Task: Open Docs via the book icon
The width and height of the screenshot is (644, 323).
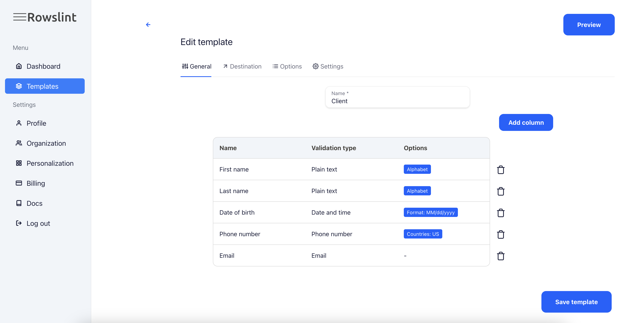Action: click(19, 203)
